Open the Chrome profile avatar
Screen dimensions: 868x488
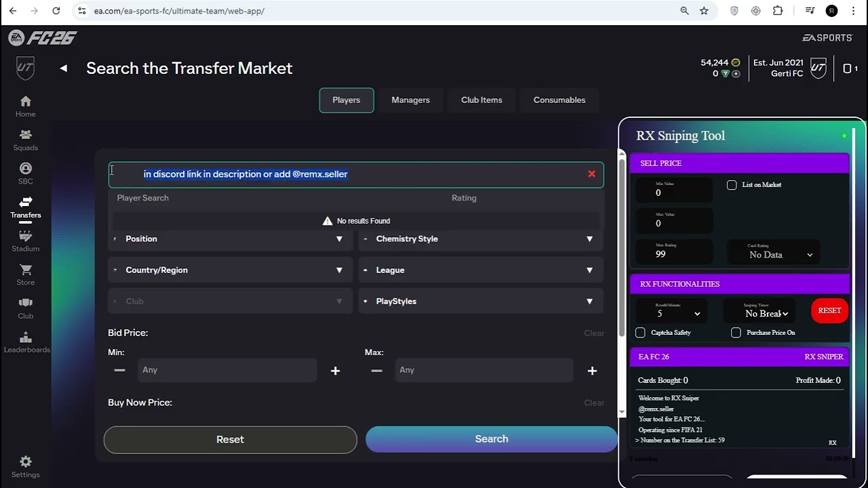[x=831, y=11]
